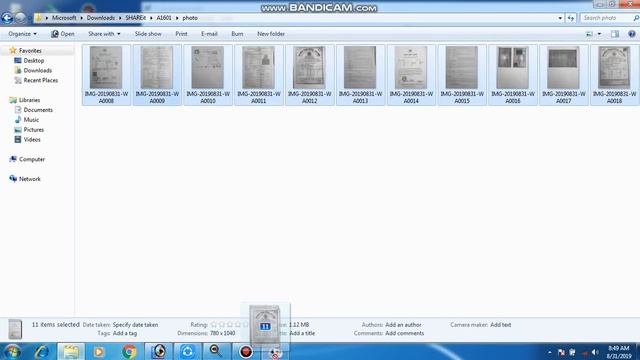Show hidden system tray icons
Screen dimensions: 640x360
(549, 352)
